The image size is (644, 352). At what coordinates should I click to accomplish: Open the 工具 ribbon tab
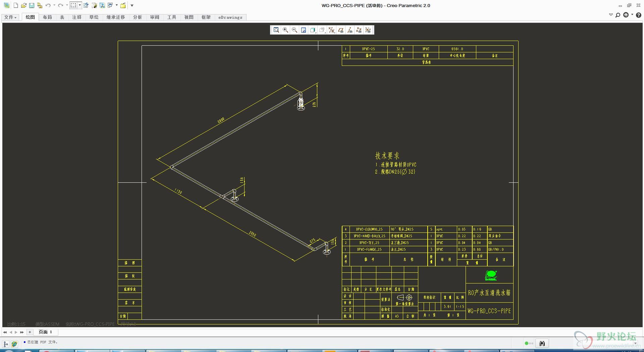click(x=172, y=17)
